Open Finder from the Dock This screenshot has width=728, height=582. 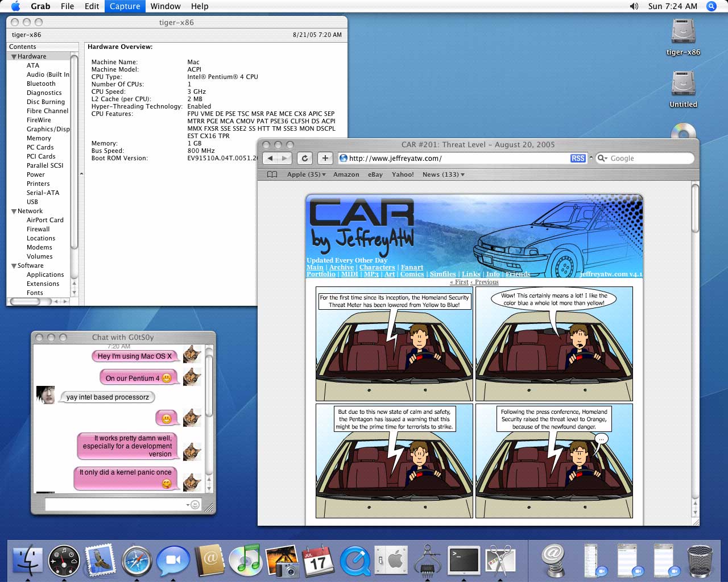[x=27, y=560]
